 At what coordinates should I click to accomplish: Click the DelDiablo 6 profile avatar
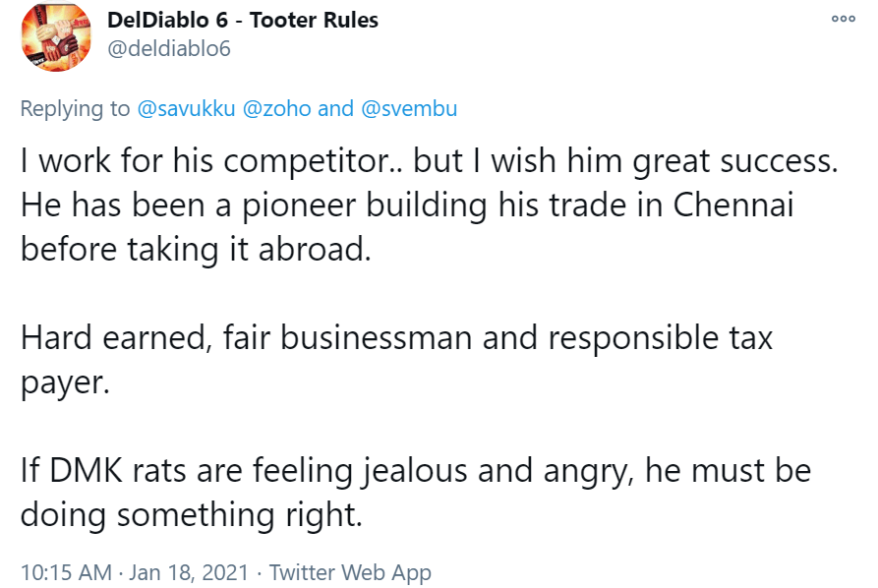click(x=56, y=37)
